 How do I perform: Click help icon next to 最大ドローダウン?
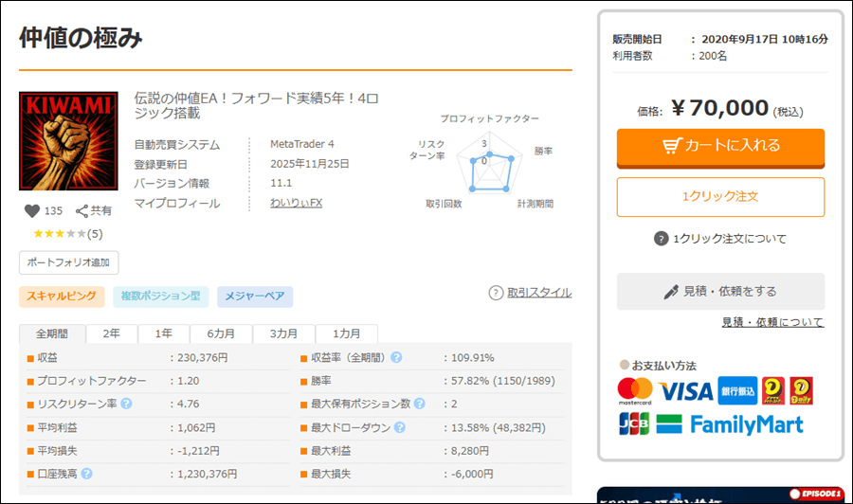click(396, 428)
